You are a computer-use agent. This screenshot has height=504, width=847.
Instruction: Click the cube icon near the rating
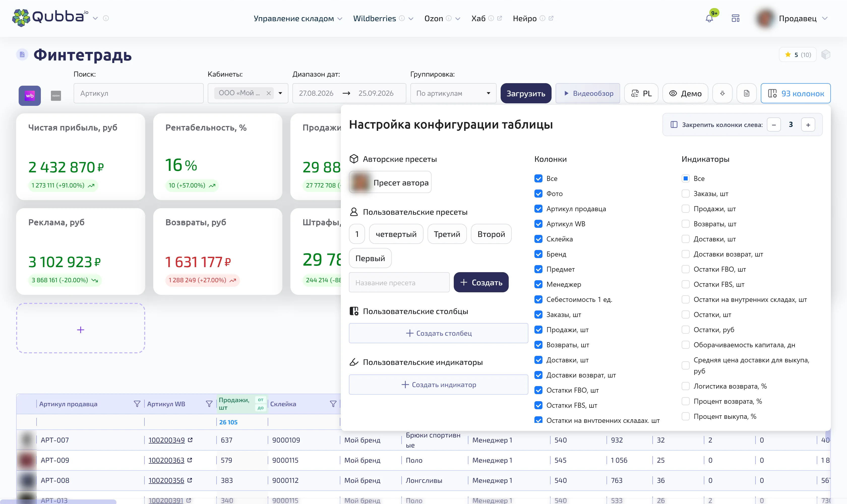(826, 55)
